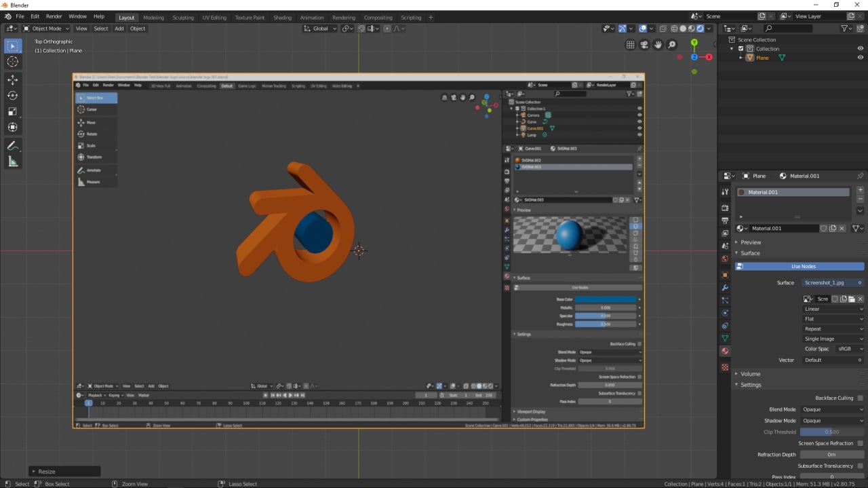Screen dimensions: 868x488
Task: Switch to the Modeling workspace tab
Action: (x=153, y=18)
